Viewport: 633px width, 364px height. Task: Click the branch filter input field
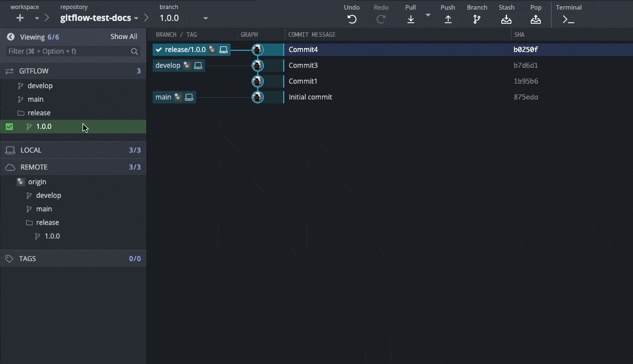point(68,51)
